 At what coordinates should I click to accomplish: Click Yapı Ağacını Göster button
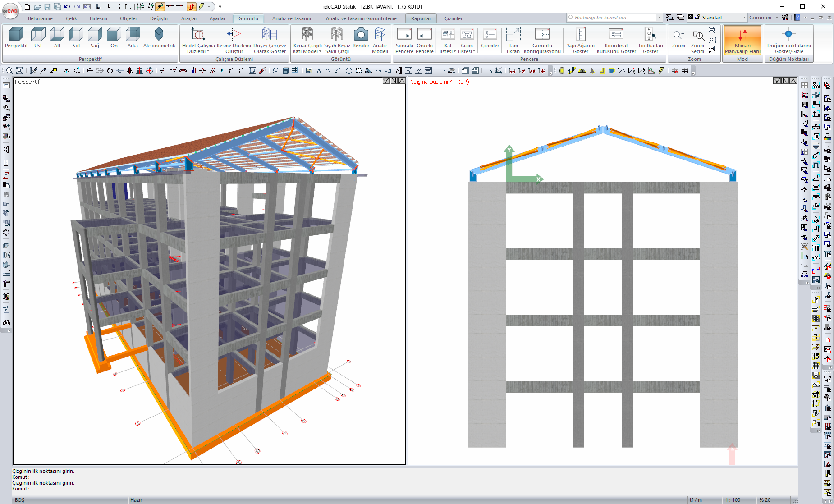pos(580,34)
